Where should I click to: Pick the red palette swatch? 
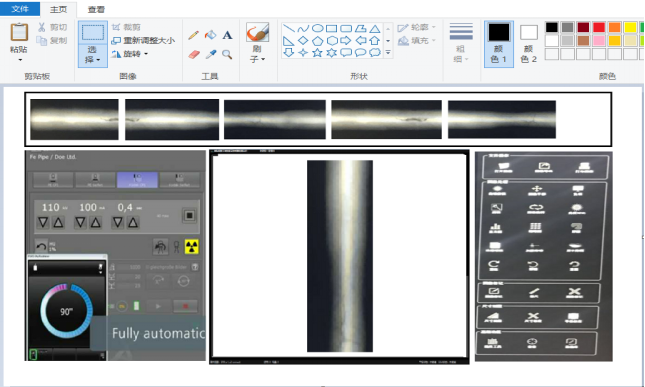pyautogui.click(x=599, y=28)
